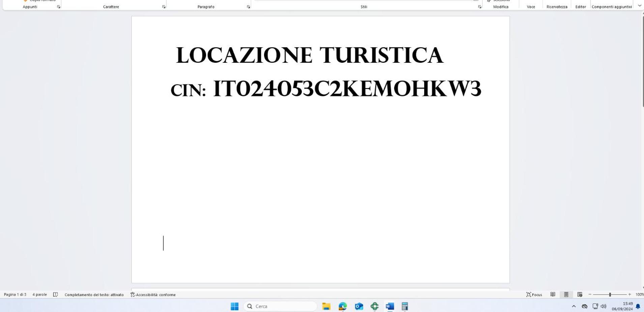Click the Cerca taskbar search field
Image resolution: width=644 pixels, height=312 pixels.
[x=280, y=306]
